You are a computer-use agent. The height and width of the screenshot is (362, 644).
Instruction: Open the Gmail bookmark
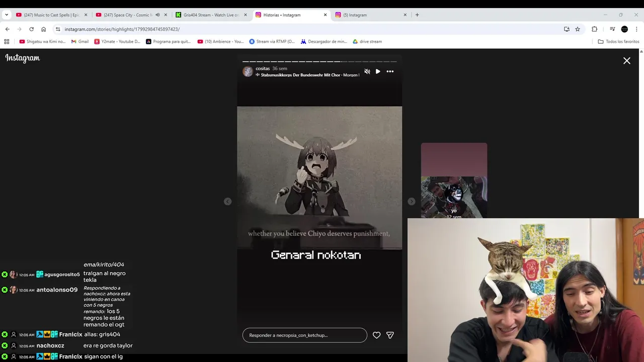[80, 42]
